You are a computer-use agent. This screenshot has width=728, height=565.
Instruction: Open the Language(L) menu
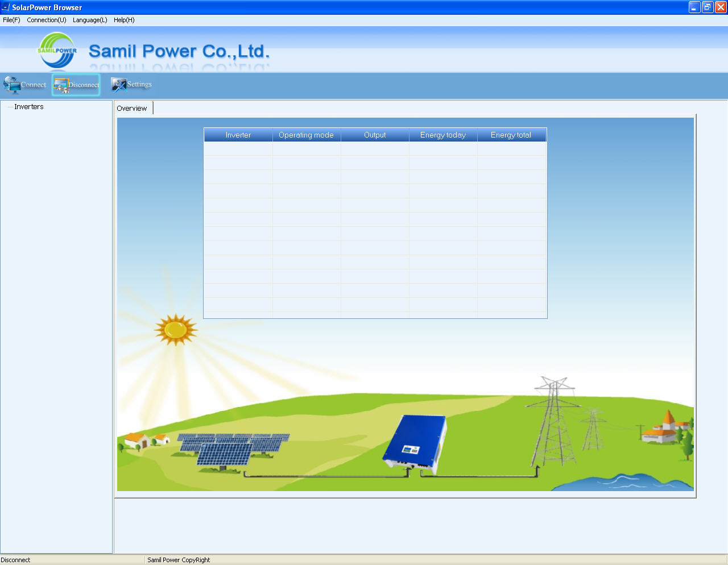coord(90,20)
